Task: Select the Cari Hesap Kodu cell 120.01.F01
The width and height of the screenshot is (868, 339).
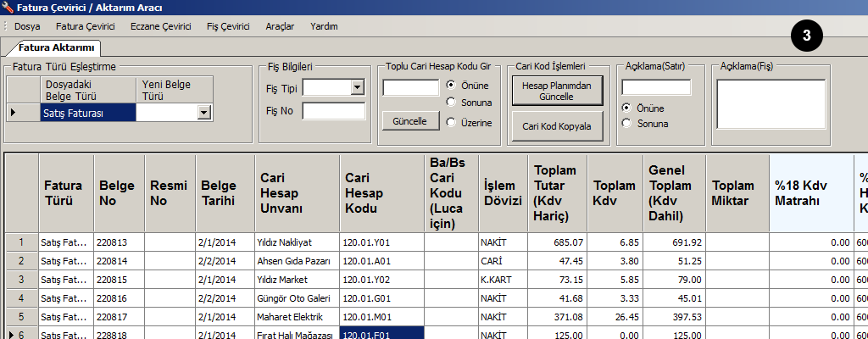Action: [381, 335]
